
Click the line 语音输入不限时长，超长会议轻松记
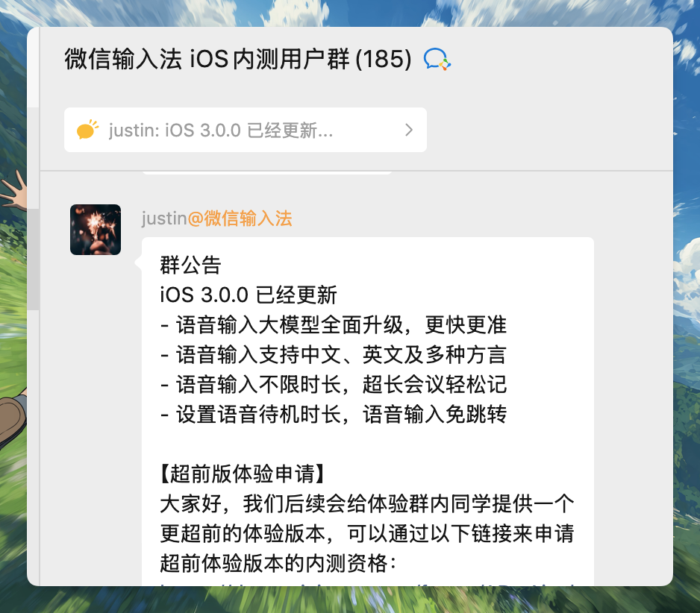pos(334,385)
